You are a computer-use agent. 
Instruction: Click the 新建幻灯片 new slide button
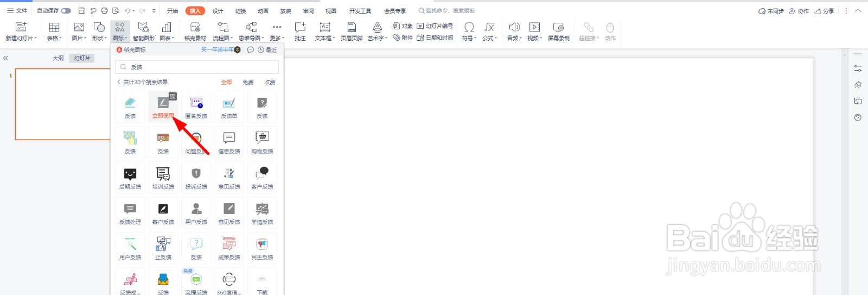[21, 32]
